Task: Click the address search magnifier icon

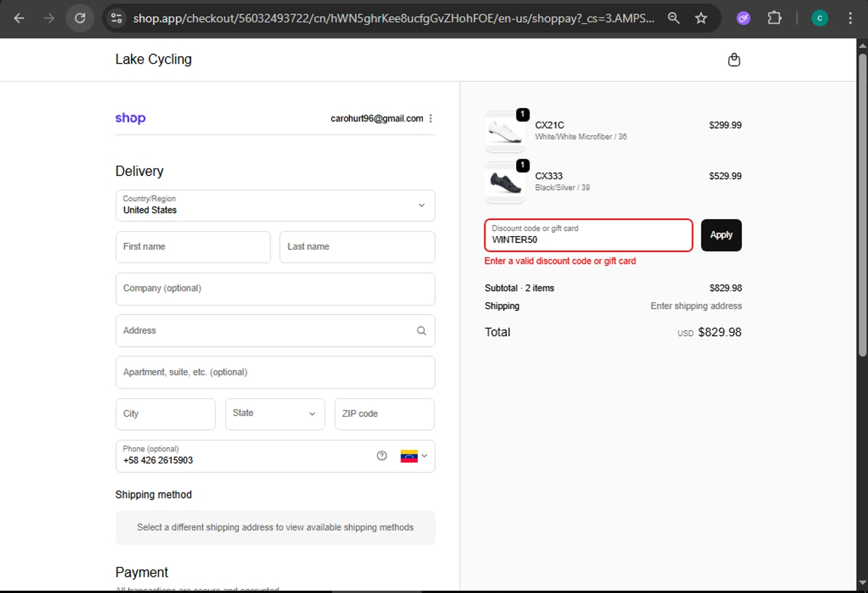Action: pyautogui.click(x=421, y=331)
